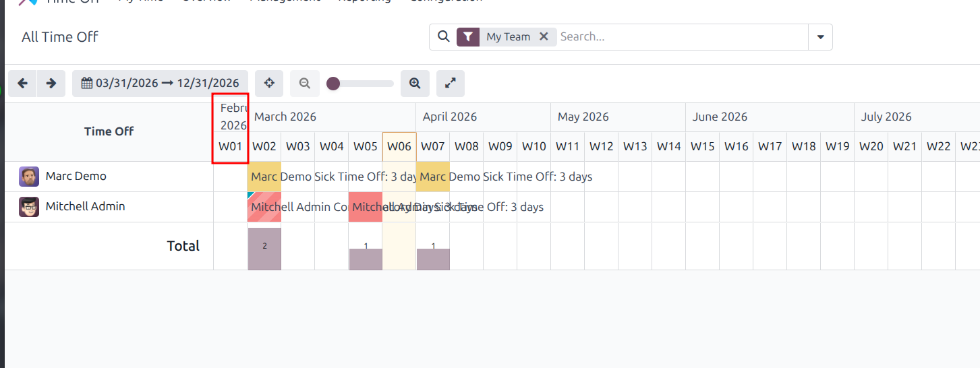Screen dimensions: 980x368
Task: Zoom in the Gantt timeline
Action: coord(415,84)
